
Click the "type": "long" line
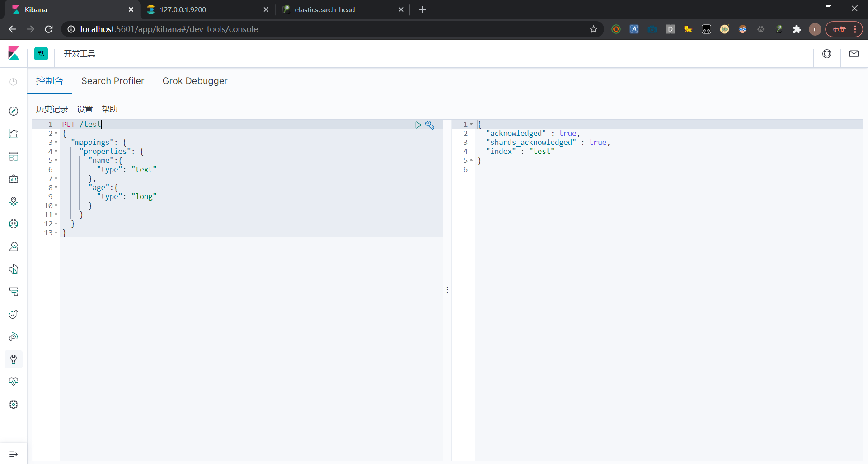tap(127, 197)
